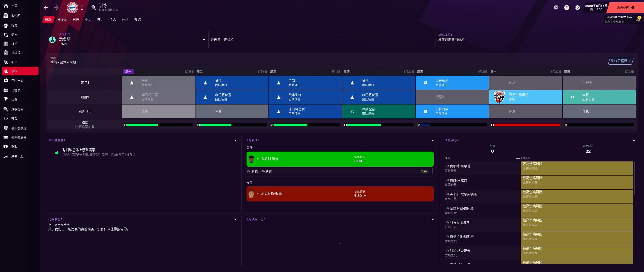Open 收件箱 inbox in sidebar
Screen dimensions: 644x272
[x=16, y=16]
